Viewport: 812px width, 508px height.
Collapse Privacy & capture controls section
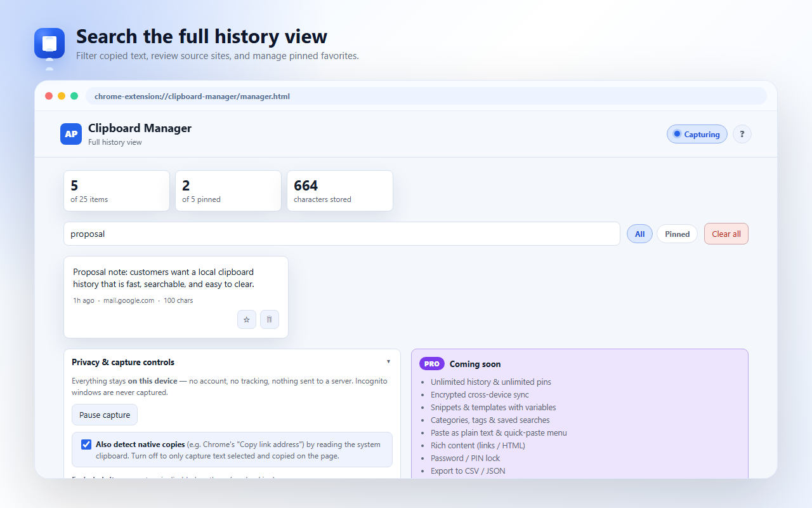click(388, 362)
